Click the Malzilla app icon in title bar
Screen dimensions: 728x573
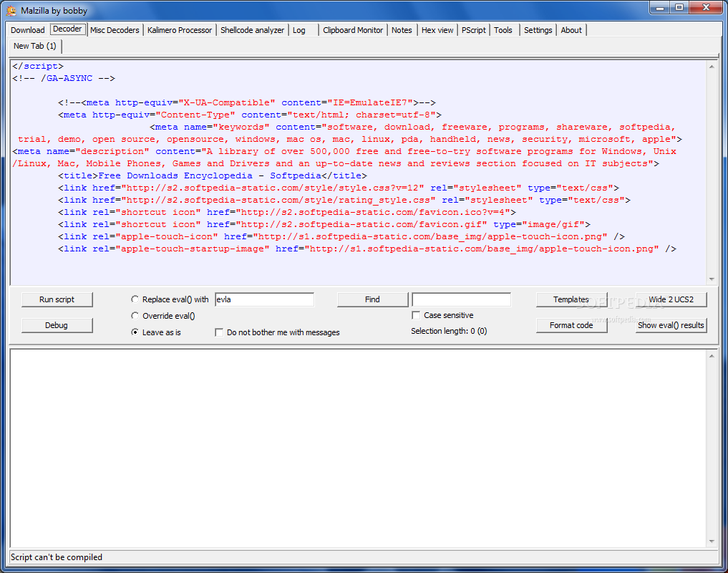[x=11, y=10]
